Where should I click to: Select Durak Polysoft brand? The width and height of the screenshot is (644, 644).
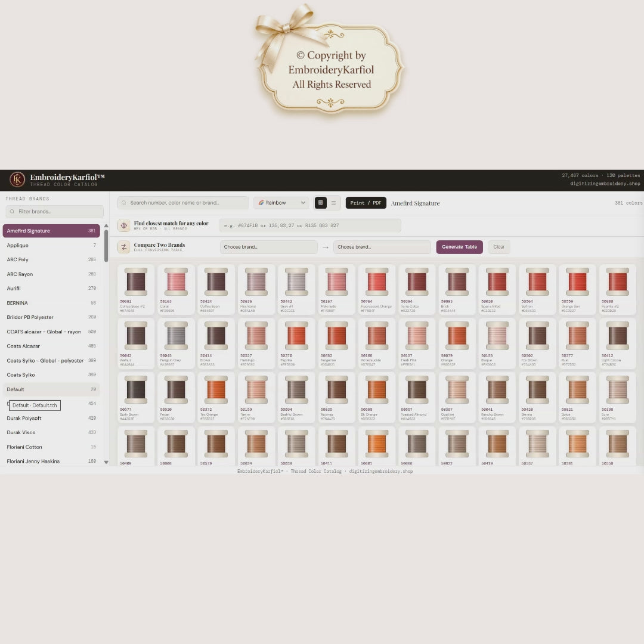[51, 418]
